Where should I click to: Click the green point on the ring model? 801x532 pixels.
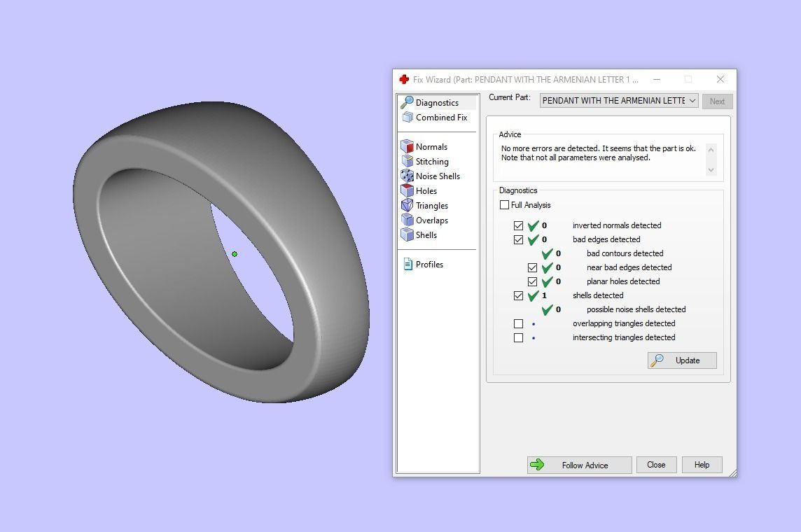pyautogui.click(x=235, y=253)
